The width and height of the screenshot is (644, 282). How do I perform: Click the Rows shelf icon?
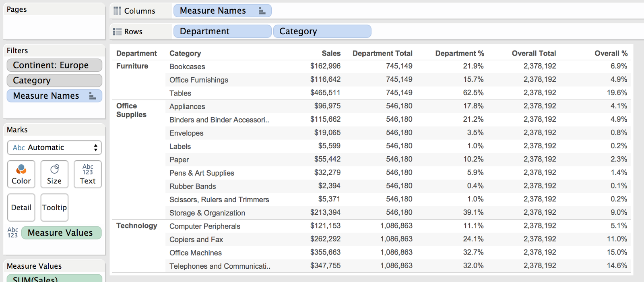(117, 31)
